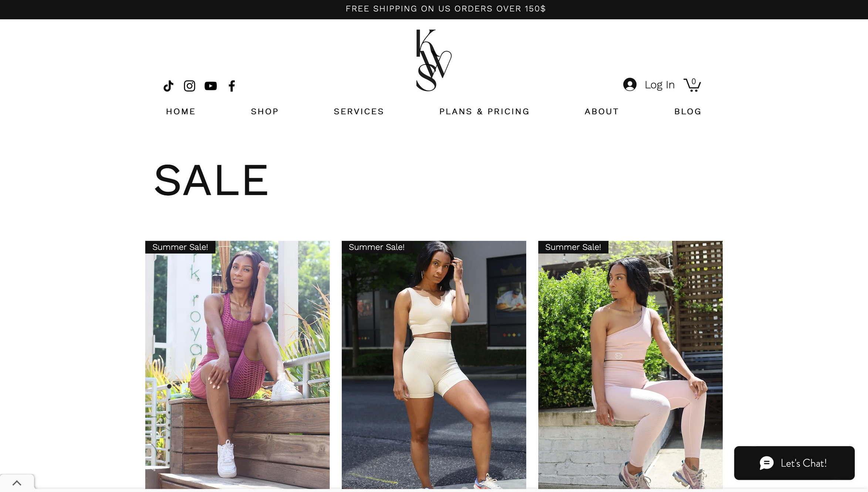Expand the bottom-left chevron panel

[17, 483]
